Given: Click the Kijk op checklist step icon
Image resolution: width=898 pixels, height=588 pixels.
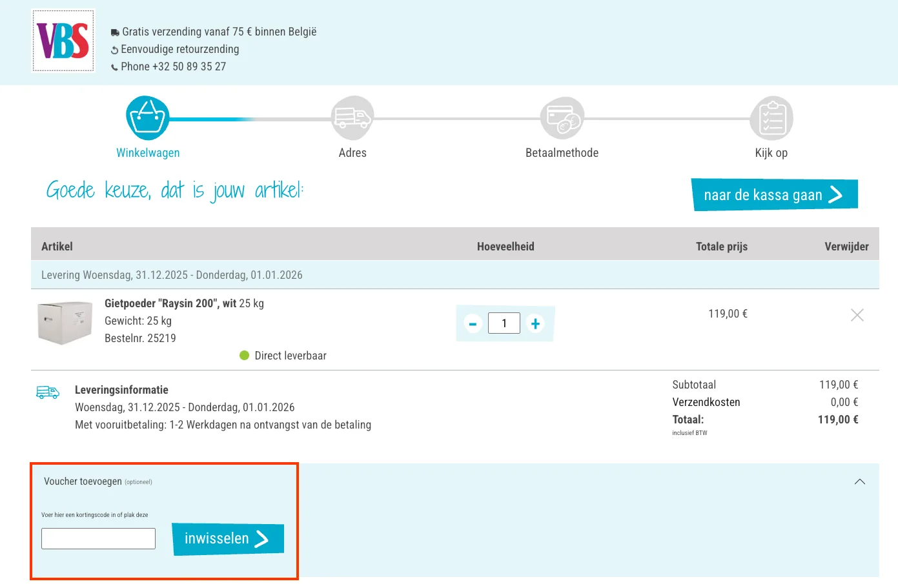Looking at the screenshot, I should 771,118.
